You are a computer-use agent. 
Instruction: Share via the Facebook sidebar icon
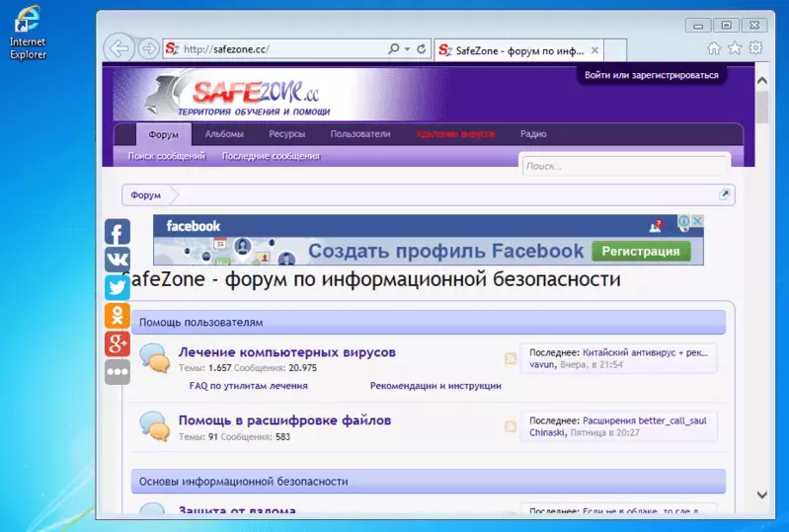(118, 232)
